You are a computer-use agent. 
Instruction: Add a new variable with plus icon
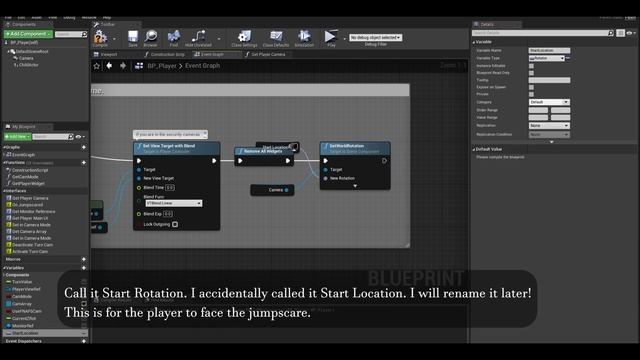84,268
